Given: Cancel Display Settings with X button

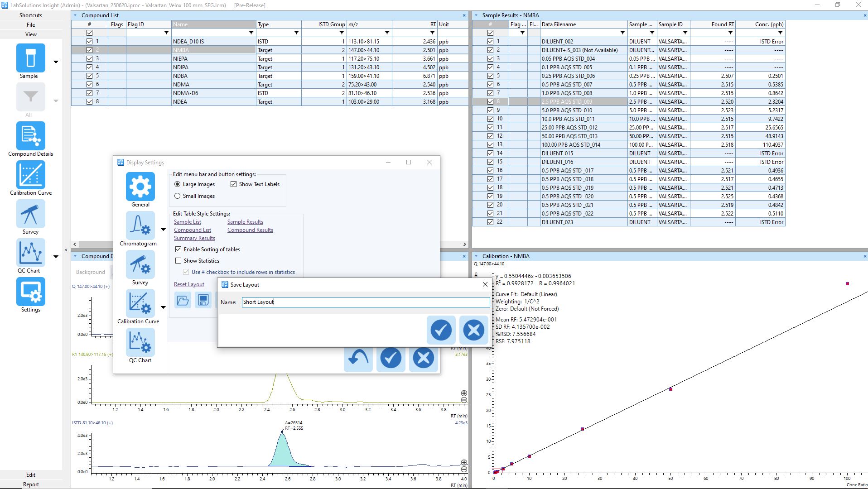Looking at the screenshot, I should 424,358.
